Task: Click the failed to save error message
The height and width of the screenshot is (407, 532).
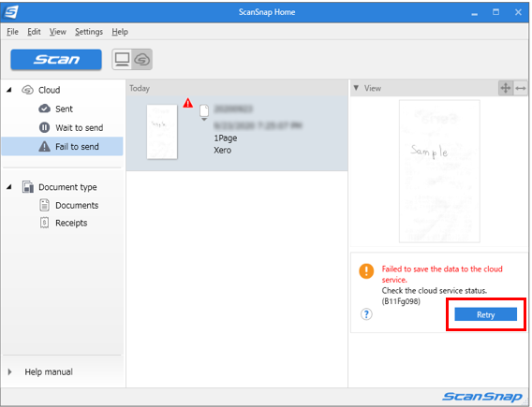Action: 442,274
